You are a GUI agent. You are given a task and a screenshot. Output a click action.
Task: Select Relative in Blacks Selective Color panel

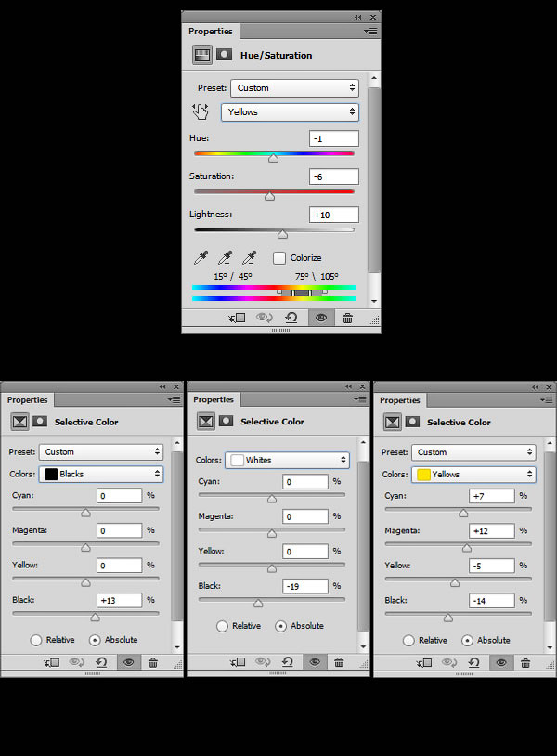[36, 640]
